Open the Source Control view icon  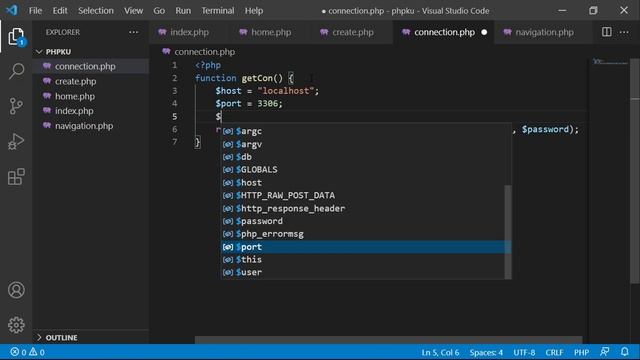16,106
